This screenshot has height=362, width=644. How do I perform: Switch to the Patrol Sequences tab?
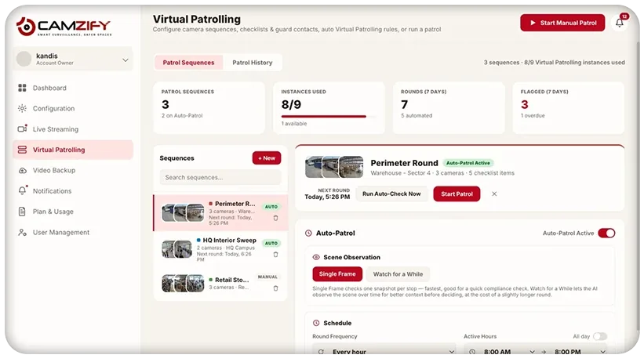coord(188,63)
